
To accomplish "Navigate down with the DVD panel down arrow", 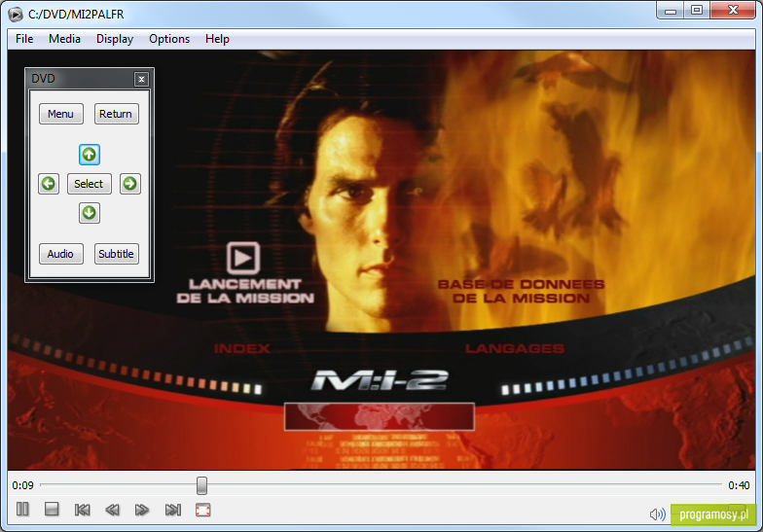I will tap(90, 213).
